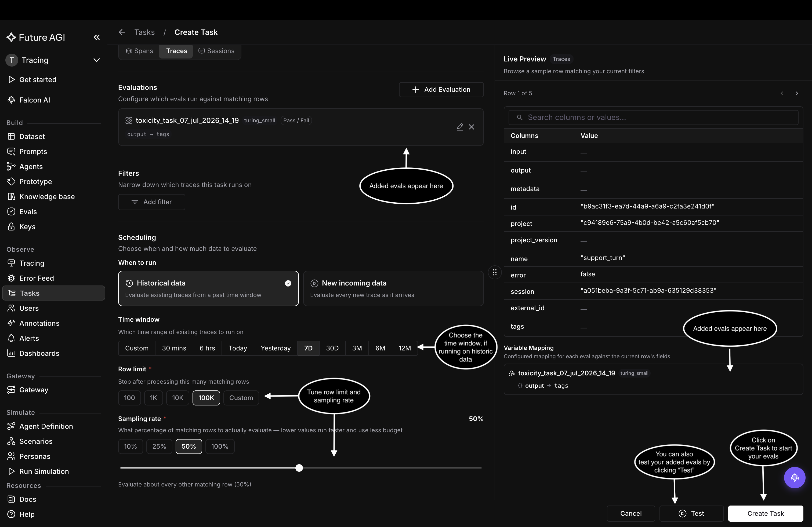The height and width of the screenshot is (527, 812).
Task: Set row limit to 10K
Action: tap(177, 398)
